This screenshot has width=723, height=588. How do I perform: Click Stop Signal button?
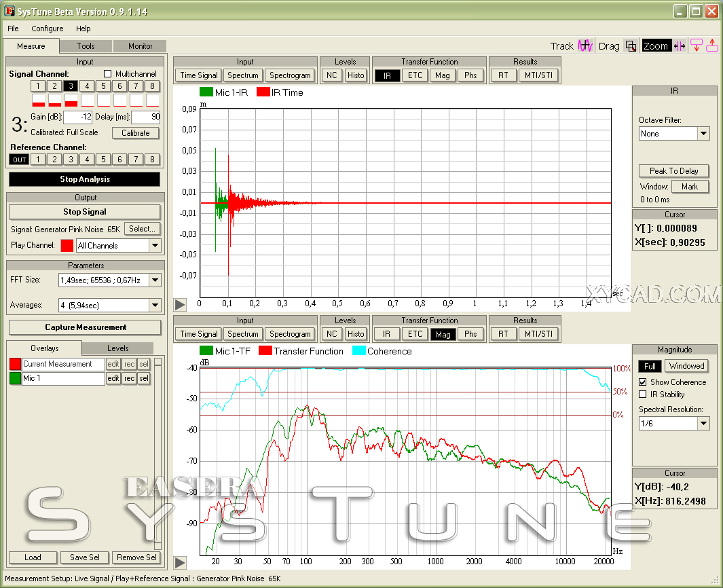(x=85, y=212)
